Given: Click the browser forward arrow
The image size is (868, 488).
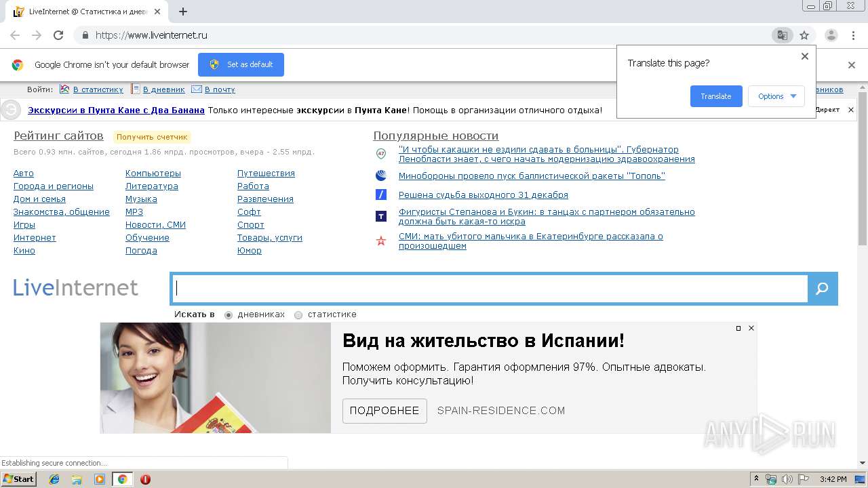Looking at the screenshot, I should [37, 35].
